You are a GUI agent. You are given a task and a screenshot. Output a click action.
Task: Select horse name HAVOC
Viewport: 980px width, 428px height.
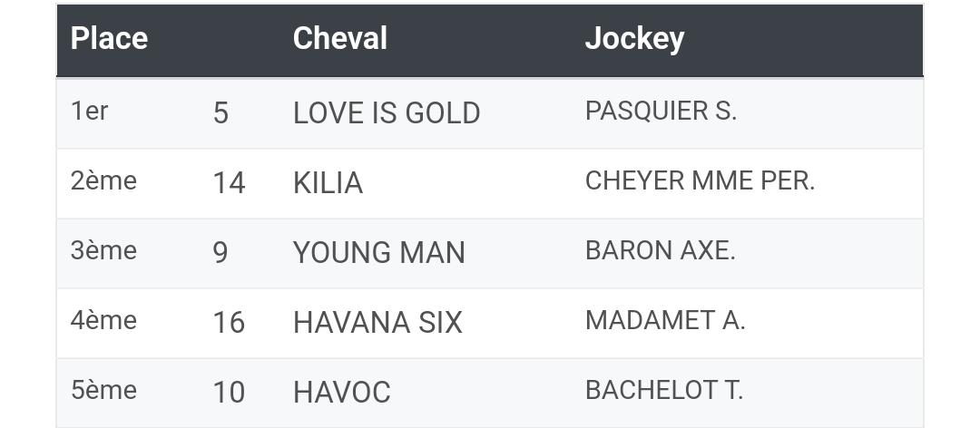pyautogui.click(x=341, y=394)
